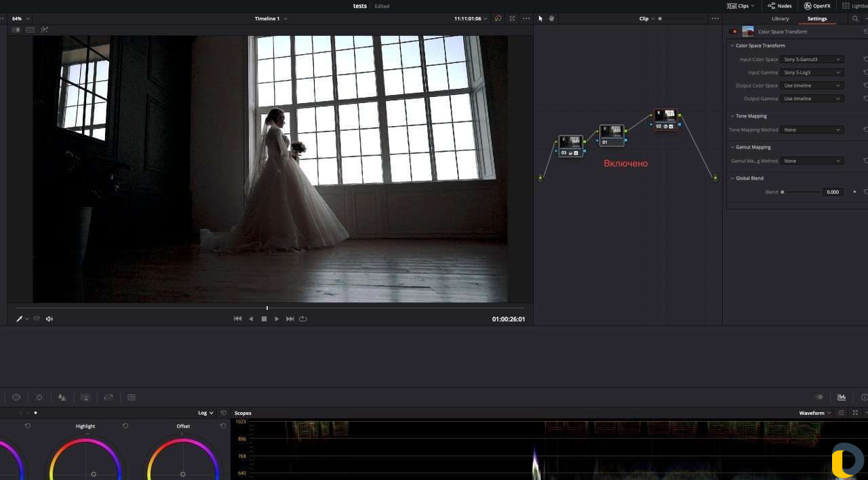Toggle the image wipe view icon
Image resolution: width=868 pixels, height=480 pixels.
point(16,30)
